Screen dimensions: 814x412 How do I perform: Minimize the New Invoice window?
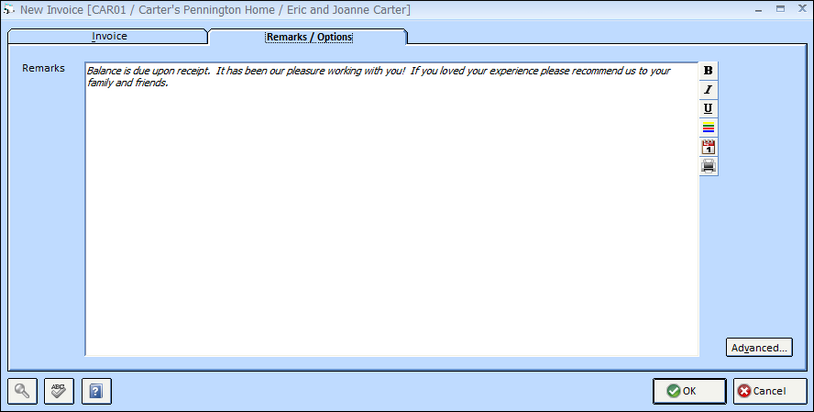[x=758, y=9]
